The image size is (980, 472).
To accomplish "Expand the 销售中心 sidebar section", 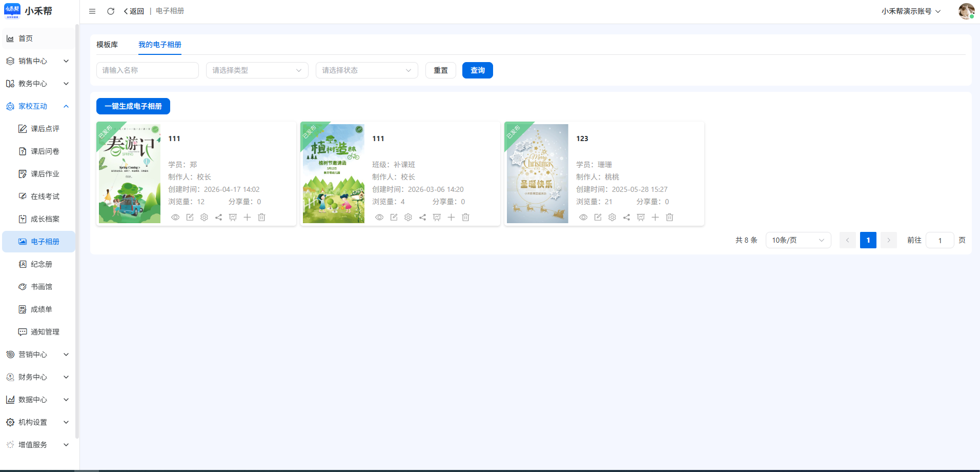I will [38, 61].
